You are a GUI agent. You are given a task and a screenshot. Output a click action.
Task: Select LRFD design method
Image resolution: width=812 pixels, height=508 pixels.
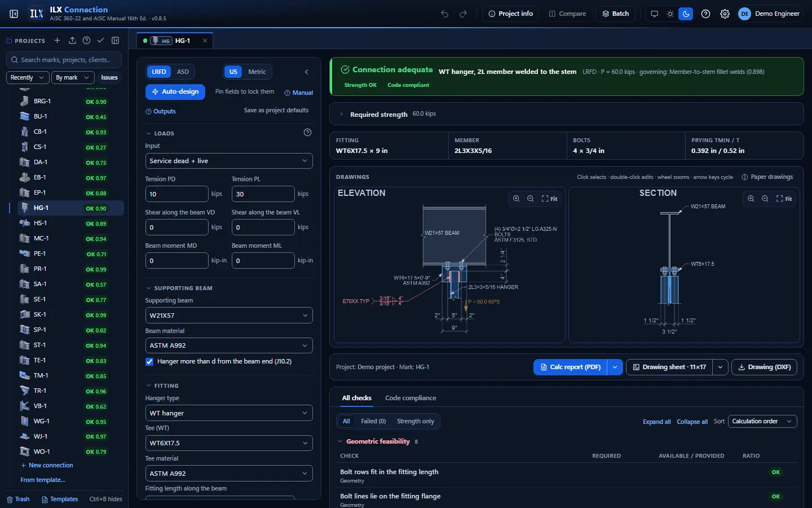coord(159,72)
